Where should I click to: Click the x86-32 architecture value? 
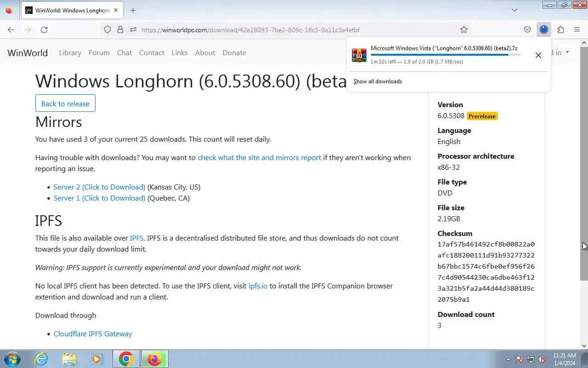pos(448,167)
